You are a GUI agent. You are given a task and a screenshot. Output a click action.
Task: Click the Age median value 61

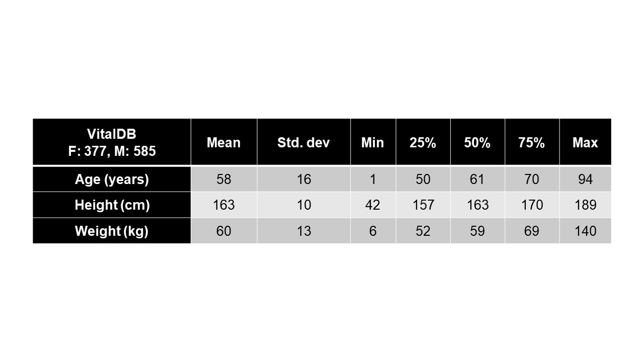477,179
